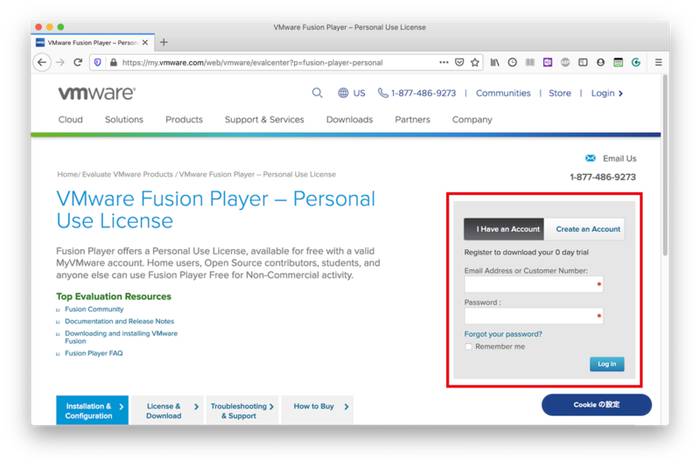Reload the page with the refresh icon
The image size is (700, 466).
coord(78,62)
